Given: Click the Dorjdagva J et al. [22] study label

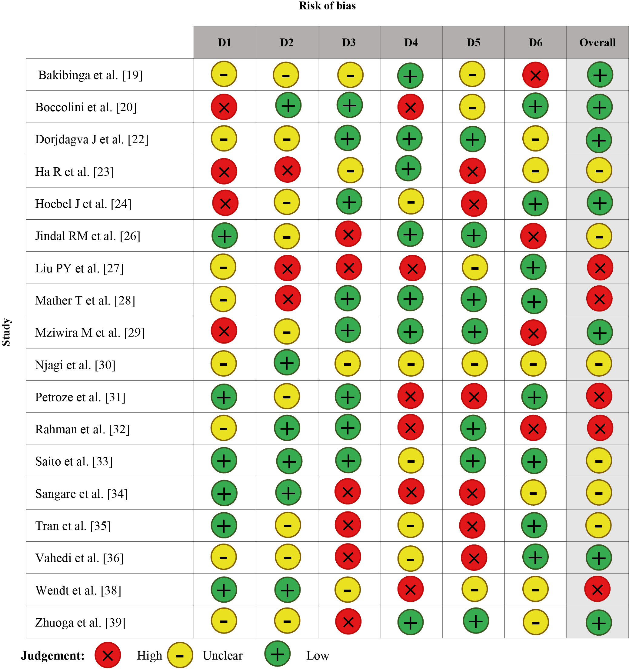Looking at the screenshot, I should click(x=92, y=139).
